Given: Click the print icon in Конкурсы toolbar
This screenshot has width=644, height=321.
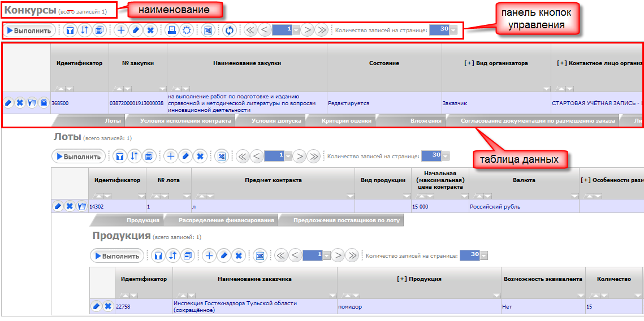Looking at the screenshot, I should click(x=172, y=30).
